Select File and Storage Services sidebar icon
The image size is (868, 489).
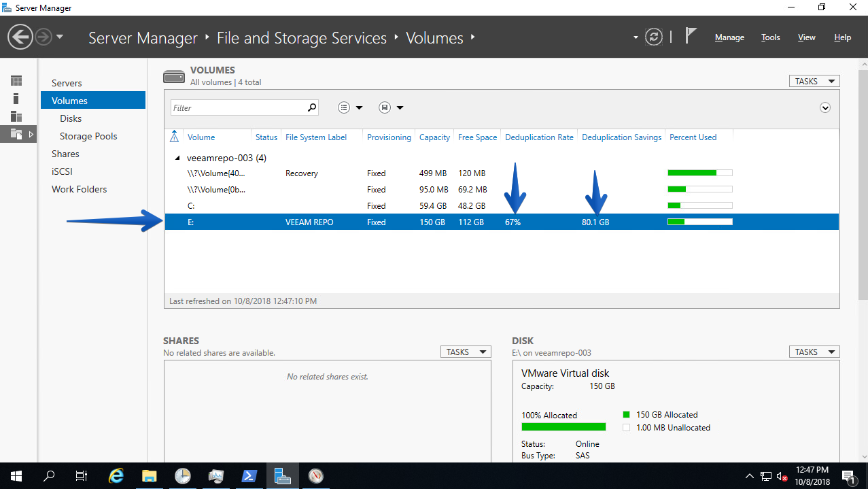[x=16, y=134]
